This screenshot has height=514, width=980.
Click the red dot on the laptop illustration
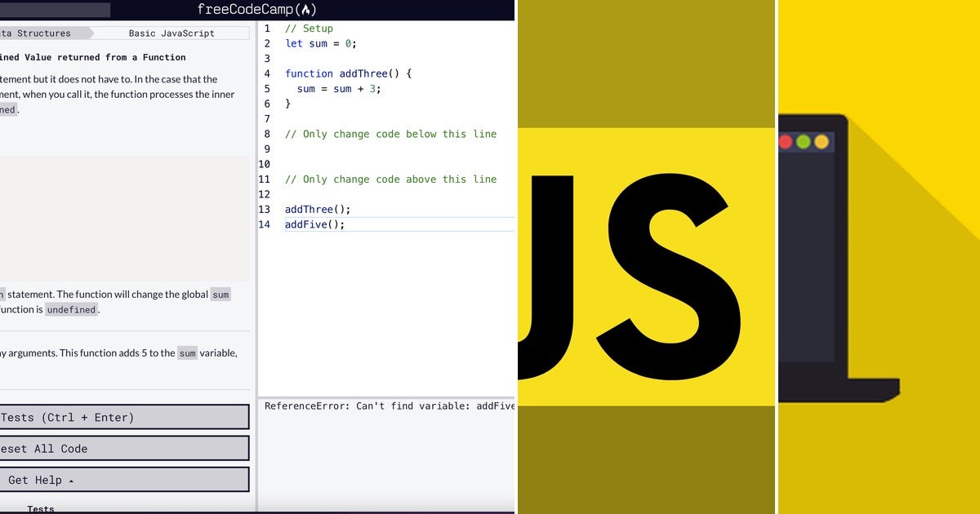[x=785, y=141]
